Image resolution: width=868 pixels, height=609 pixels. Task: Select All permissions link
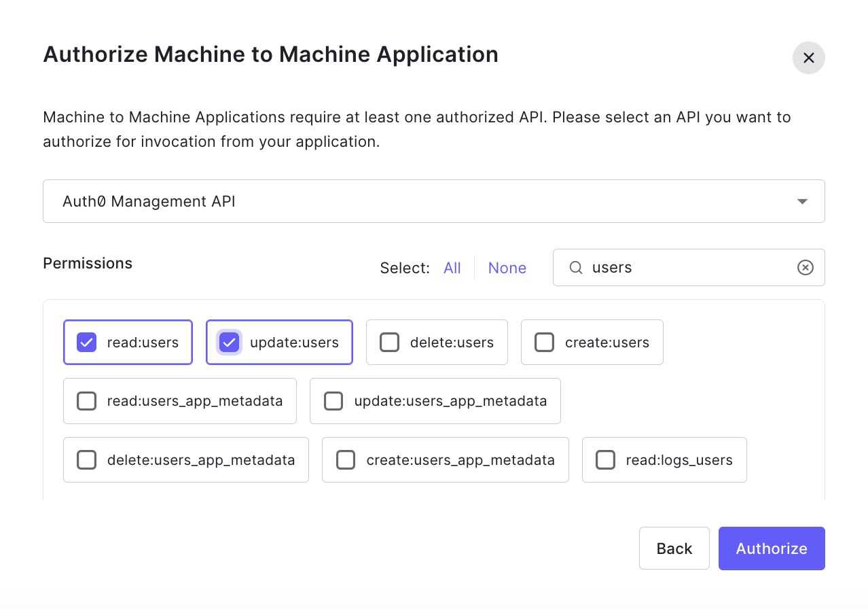click(452, 268)
